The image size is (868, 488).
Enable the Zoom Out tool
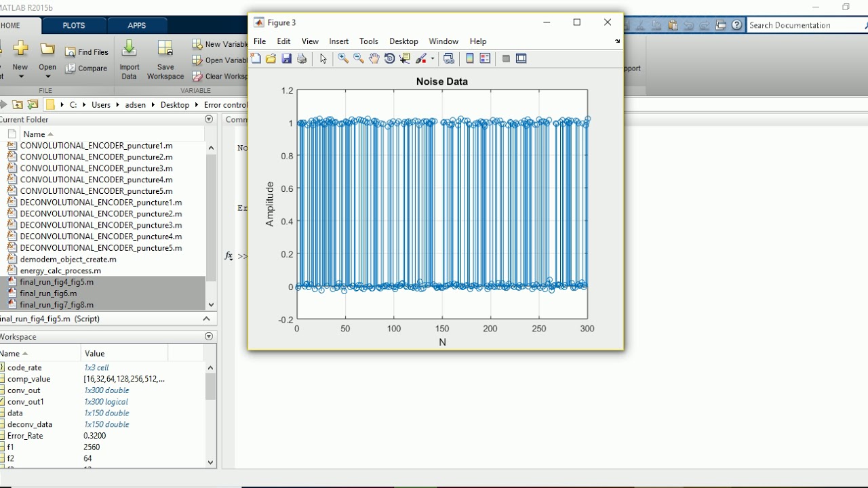[359, 59]
